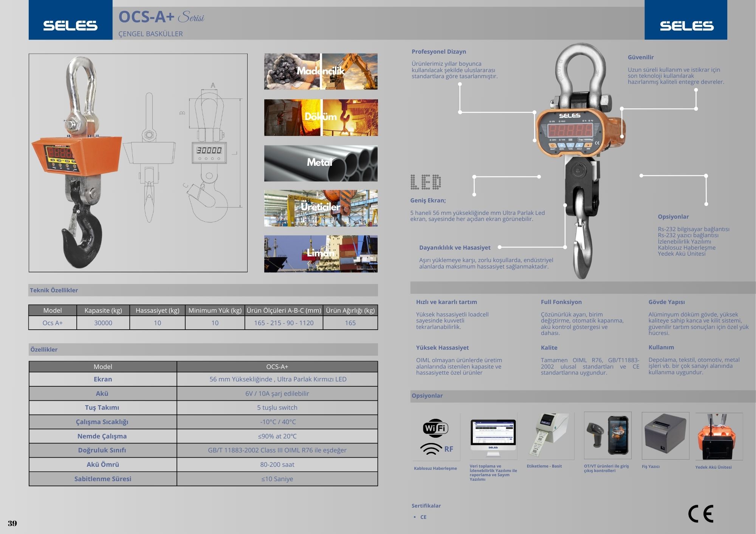Select the Özellikler section header
The height and width of the screenshot is (534, 756).
[203, 349]
